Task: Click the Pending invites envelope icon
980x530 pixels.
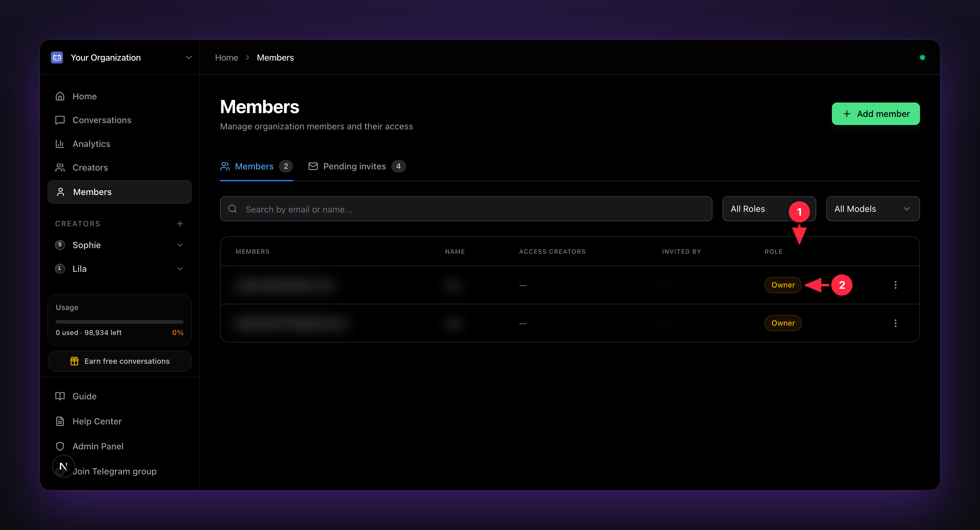Action: [x=313, y=166]
